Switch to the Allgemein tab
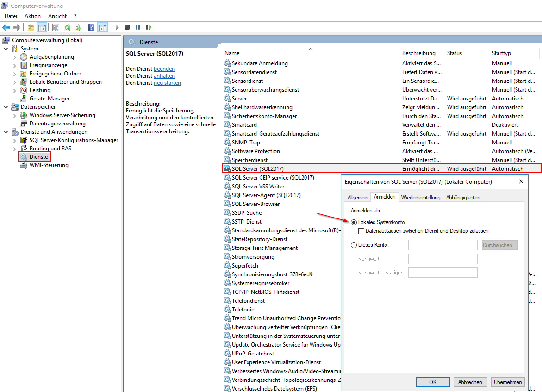The height and width of the screenshot is (392, 542). (358, 198)
